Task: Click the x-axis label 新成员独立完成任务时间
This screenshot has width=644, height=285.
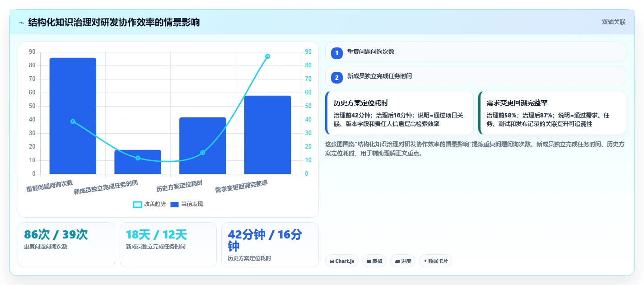Action: click(106, 187)
